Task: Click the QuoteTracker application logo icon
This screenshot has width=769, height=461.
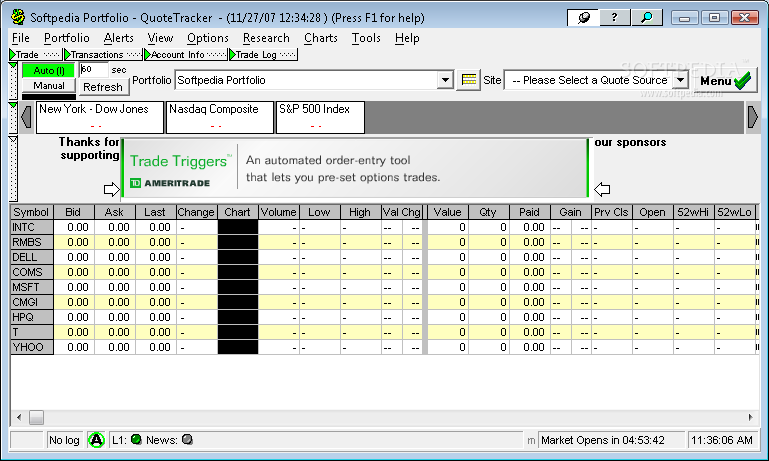Action: point(18,17)
